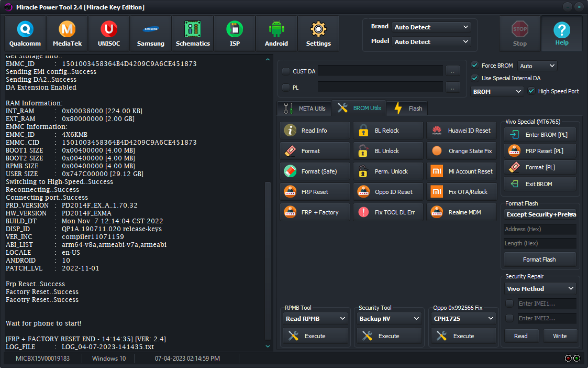Run the Format eraser action
The height and width of the screenshot is (368, 588).
(x=315, y=151)
